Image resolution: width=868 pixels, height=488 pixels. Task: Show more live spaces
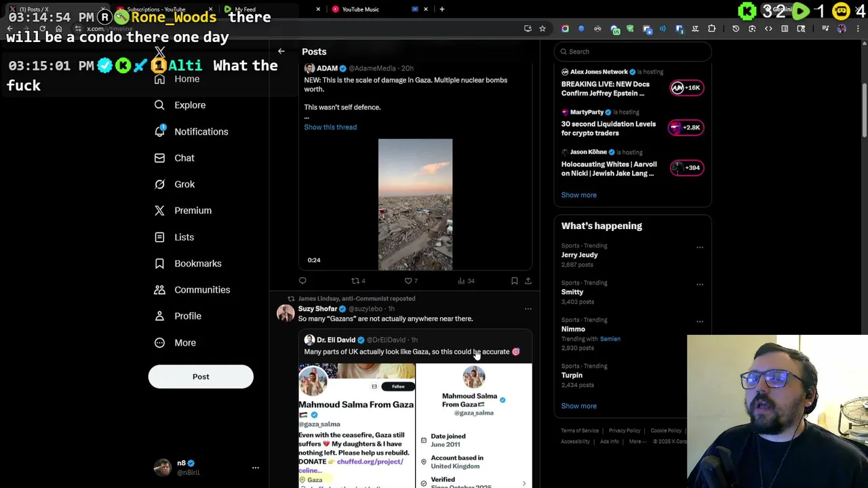tap(578, 195)
